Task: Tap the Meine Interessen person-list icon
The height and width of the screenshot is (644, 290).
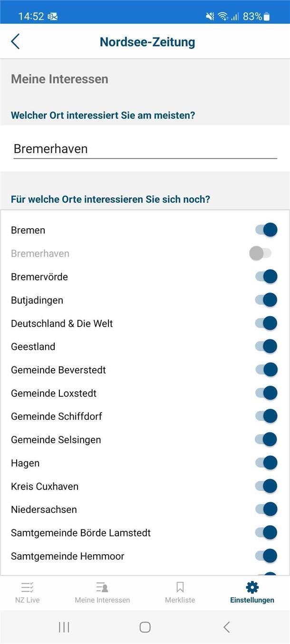Action: pyautogui.click(x=102, y=587)
